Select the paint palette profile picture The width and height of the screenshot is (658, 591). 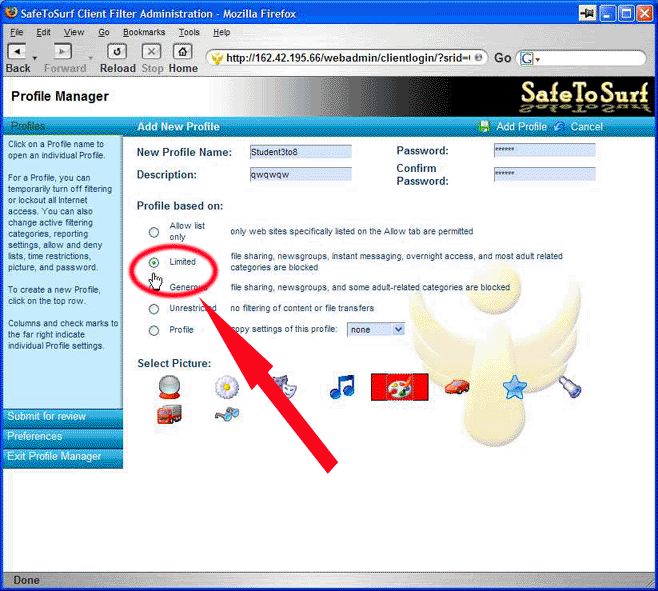coord(399,387)
